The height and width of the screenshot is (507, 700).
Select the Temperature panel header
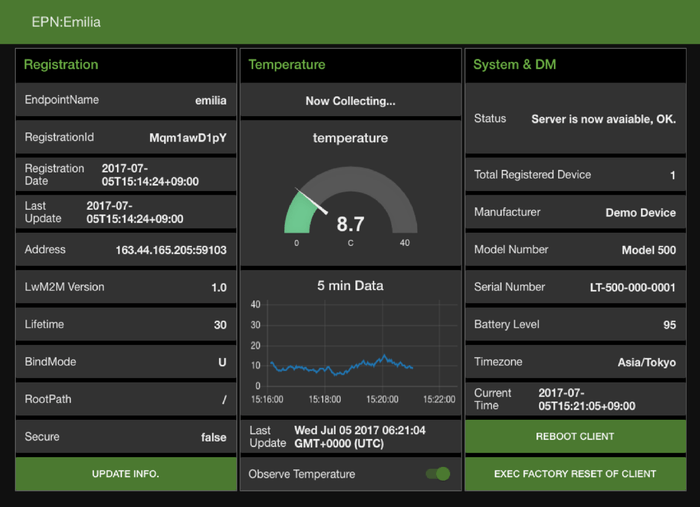pyautogui.click(x=287, y=65)
